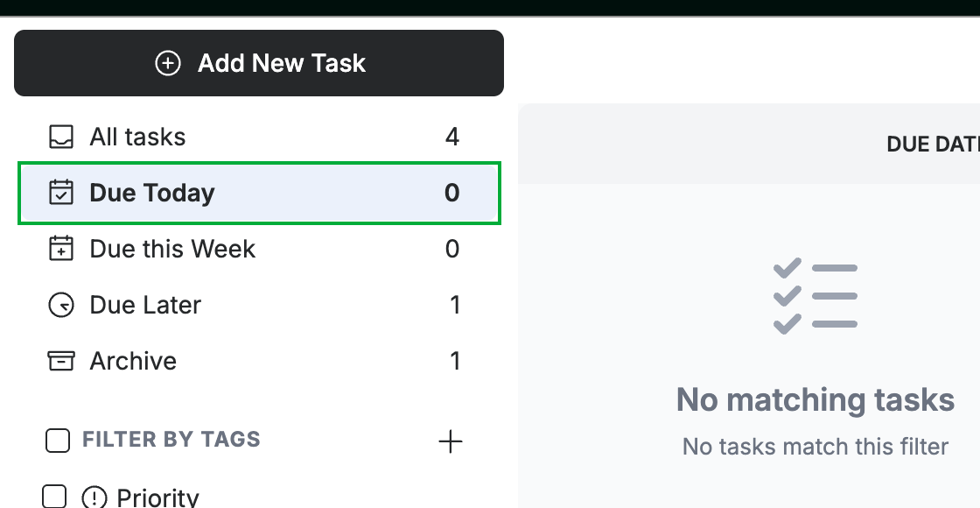The height and width of the screenshot is (508, 980).
Task: Click the calendar-plus icon for Due this Week
Action: (61, 249)
